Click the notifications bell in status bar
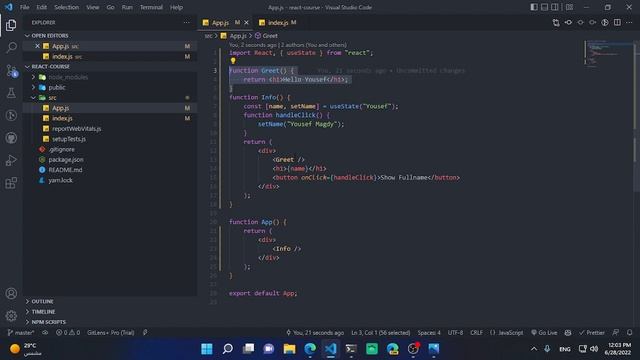Viewport: 640px width, 360px height. coord(630,333)
